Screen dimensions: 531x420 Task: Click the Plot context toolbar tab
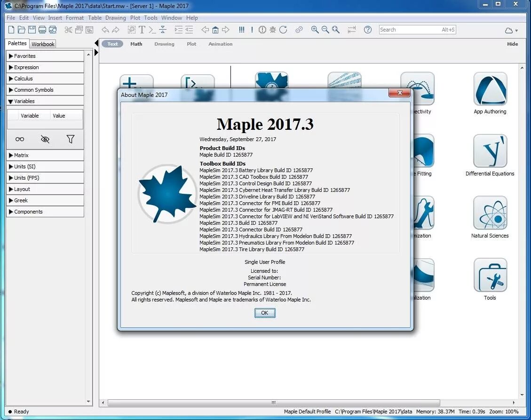pyautogui.click(x=191, y=44)
